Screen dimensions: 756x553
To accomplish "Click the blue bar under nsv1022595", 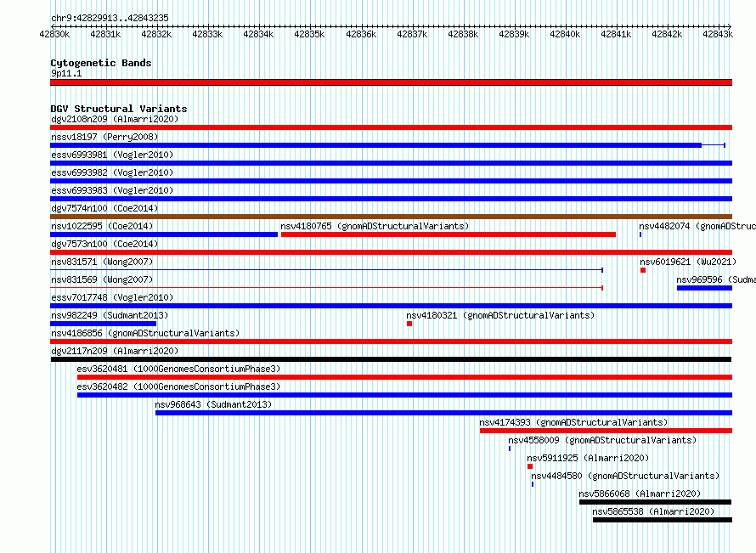I will (x=164, y=234).
